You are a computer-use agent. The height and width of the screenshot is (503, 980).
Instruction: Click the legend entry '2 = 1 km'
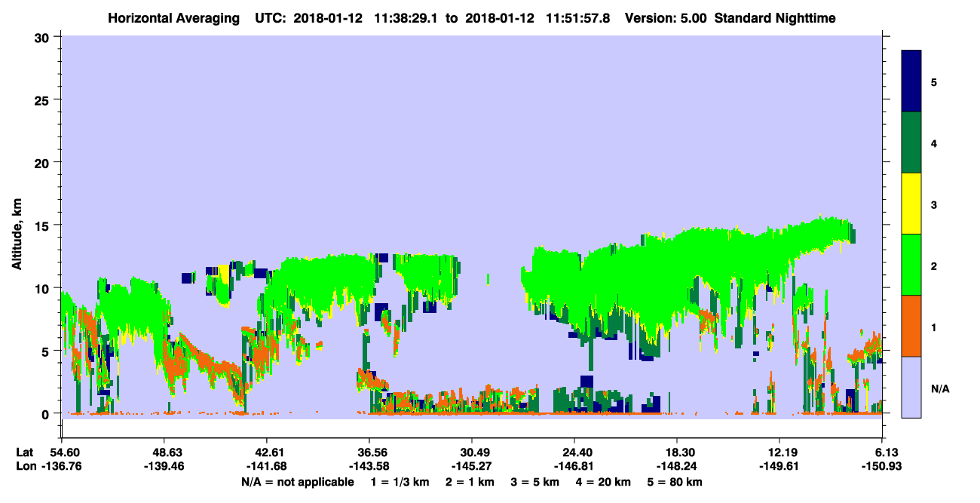tap(470, 482)
